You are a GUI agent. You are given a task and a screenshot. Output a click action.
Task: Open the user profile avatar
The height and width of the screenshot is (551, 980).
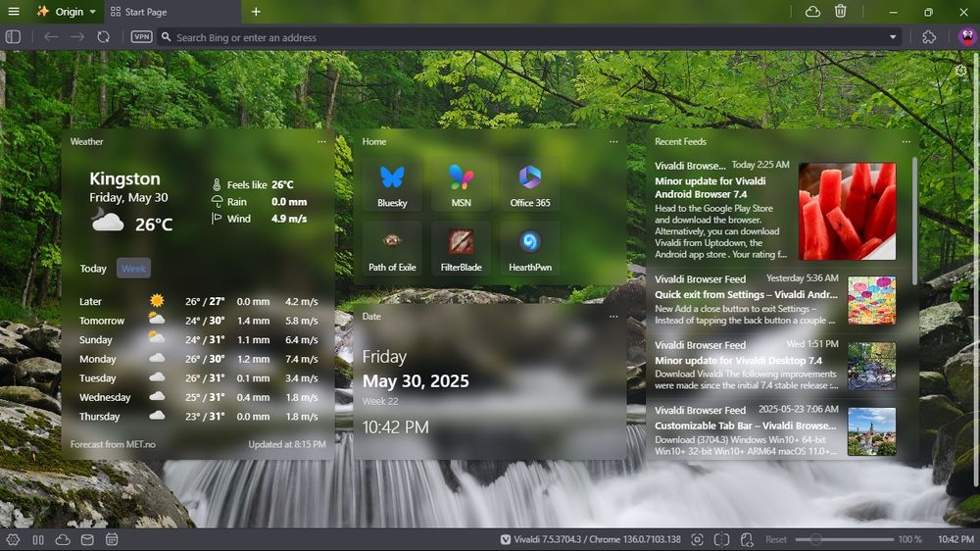point(967,37)
